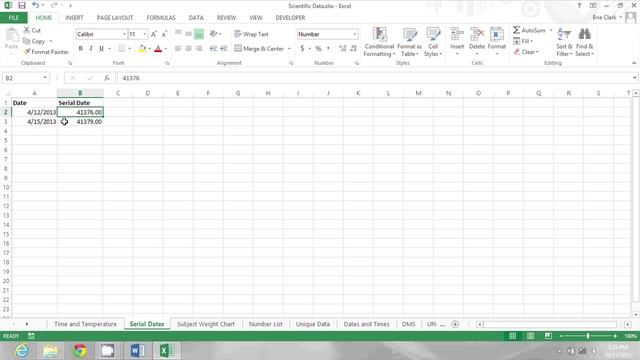Viewport: 640px width, 360px height.
Task: Open the FILE tab
Action: [x=13, y=18]
